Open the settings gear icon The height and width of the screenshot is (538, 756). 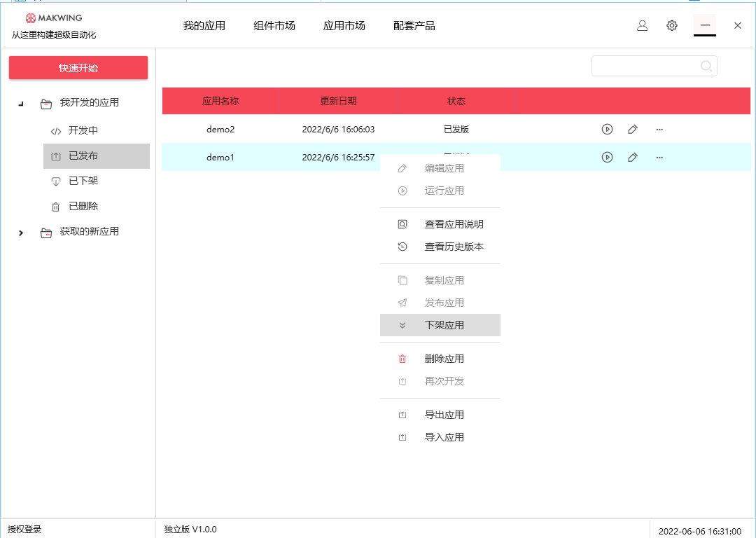tap(672, 25)
